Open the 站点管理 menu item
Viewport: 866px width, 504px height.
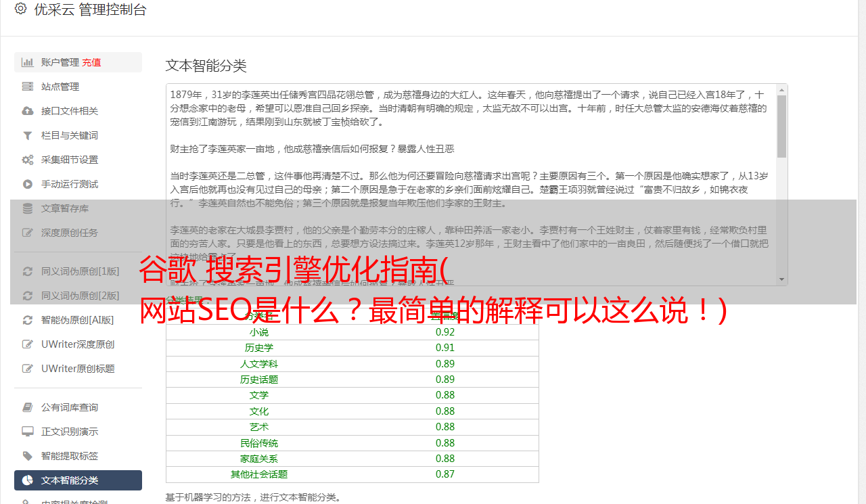pyautogui.click(x=78, y=87)
